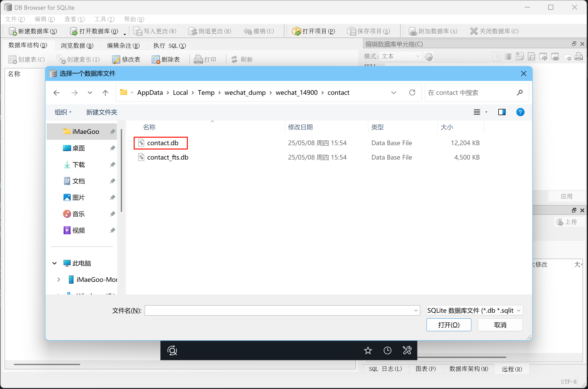Select 下载 in sidebar
The width and height of the screenshot is (588, 389).
[x=82, y=164]
